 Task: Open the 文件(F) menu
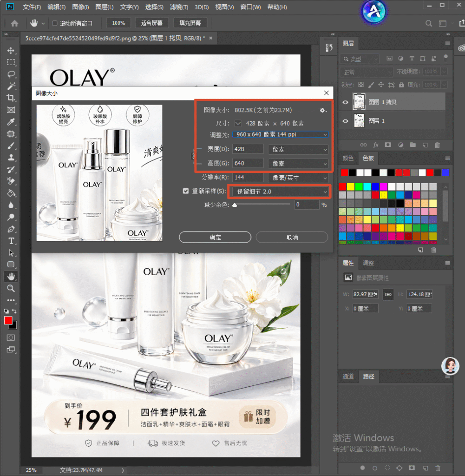point(32,7)
